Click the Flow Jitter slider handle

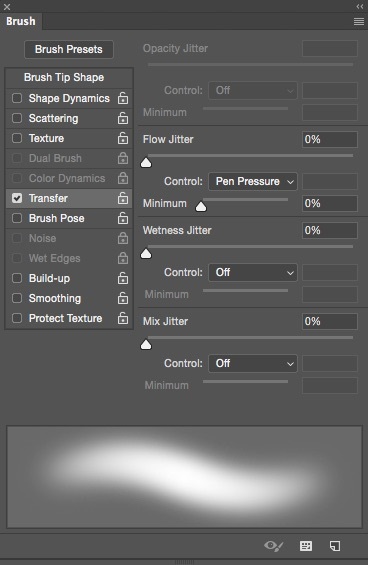click(146, 163)
